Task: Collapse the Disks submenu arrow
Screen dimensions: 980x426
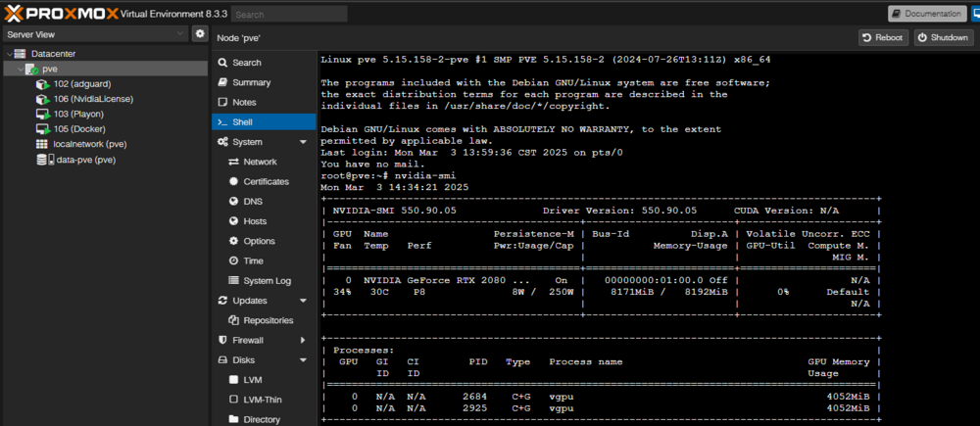Action: [x=303, y=360]
